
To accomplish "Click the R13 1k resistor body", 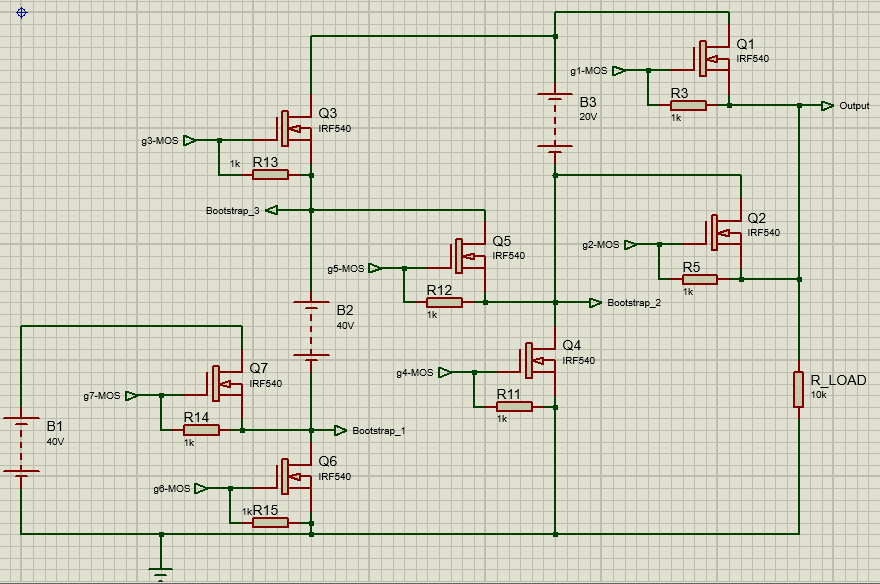I will [271, 175].
